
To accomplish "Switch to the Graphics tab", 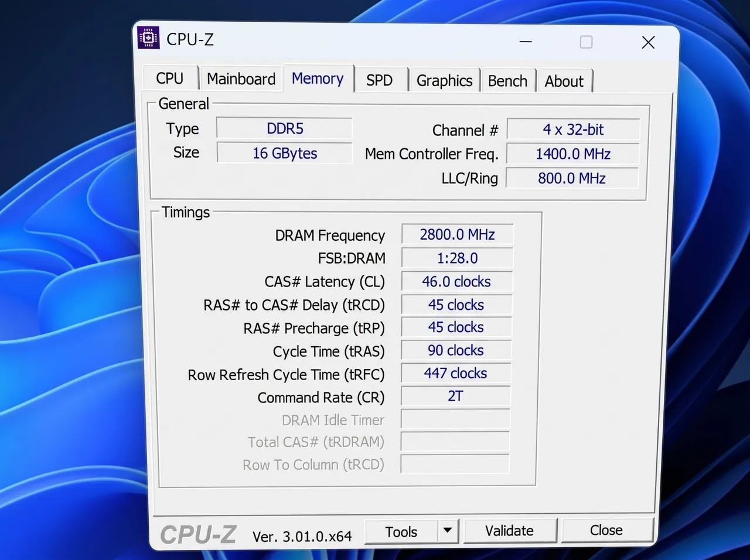I will tap(444, 81).
